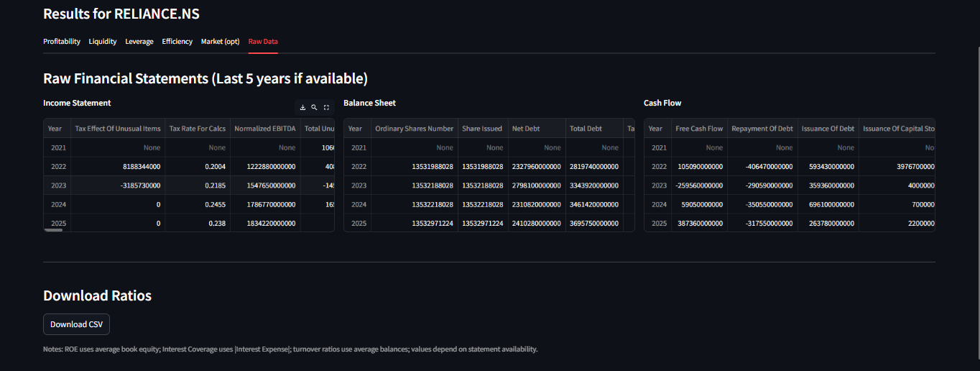
Task: Download the Income Statement table data
Action: point(302,107)
